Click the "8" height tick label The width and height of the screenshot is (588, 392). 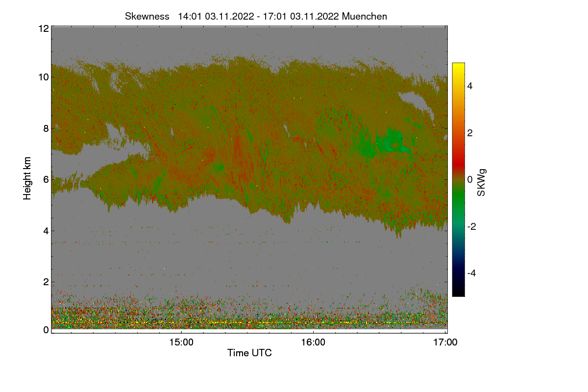click(46, 128)
